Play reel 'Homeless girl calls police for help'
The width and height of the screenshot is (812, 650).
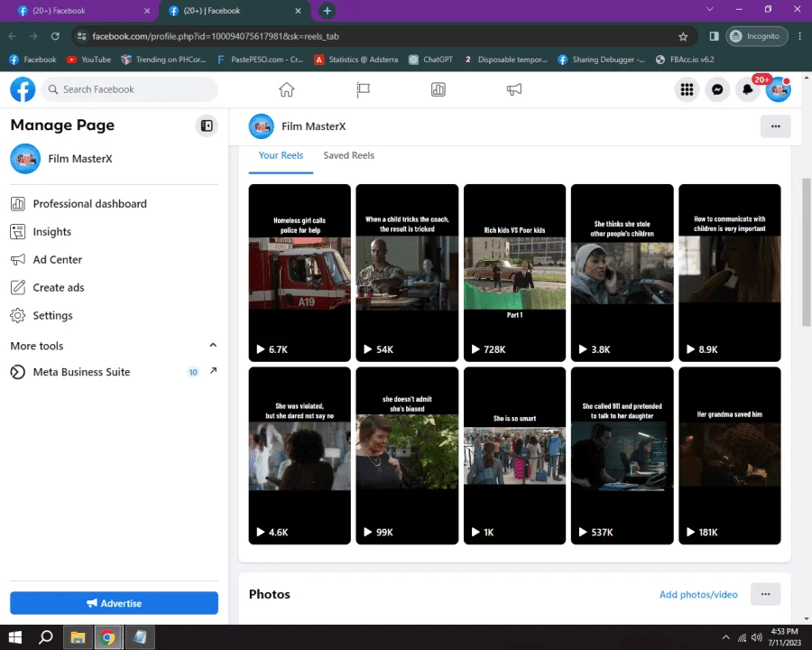tap(300, 273)
